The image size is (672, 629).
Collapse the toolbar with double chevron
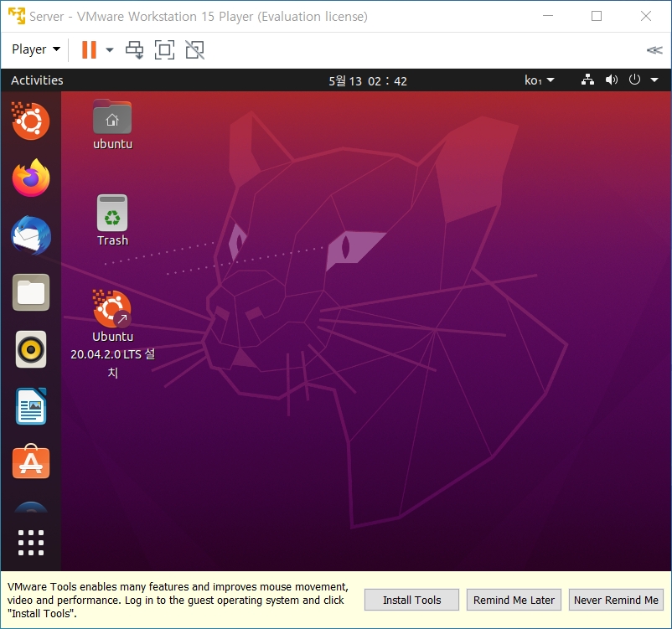click(654, 50)
